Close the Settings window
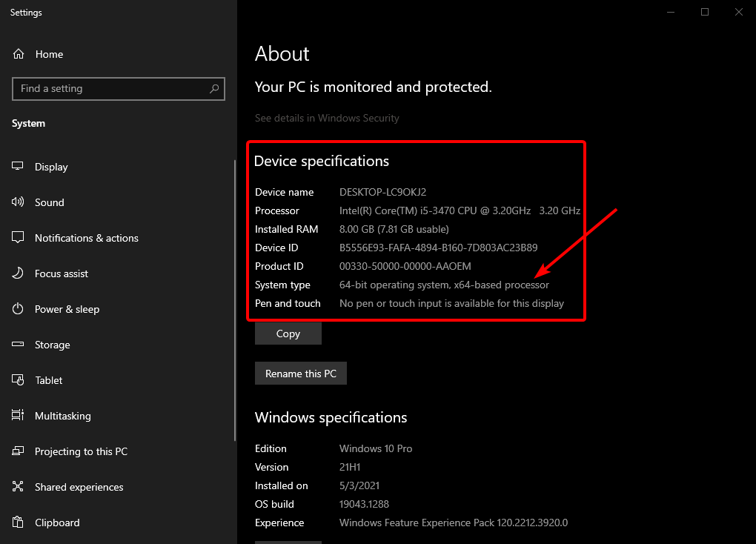 (x=739, y=12)
